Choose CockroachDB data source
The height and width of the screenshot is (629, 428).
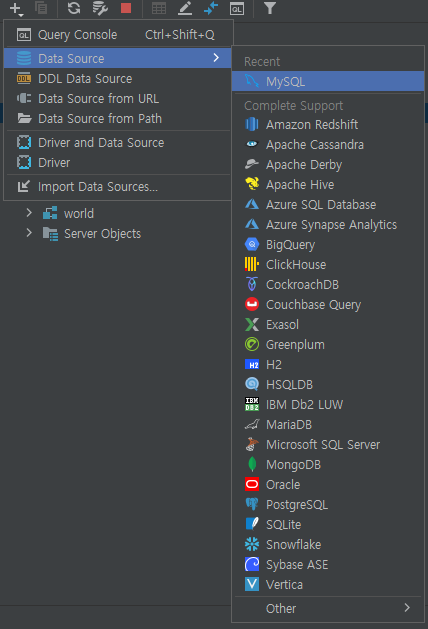tap(328, 285)
